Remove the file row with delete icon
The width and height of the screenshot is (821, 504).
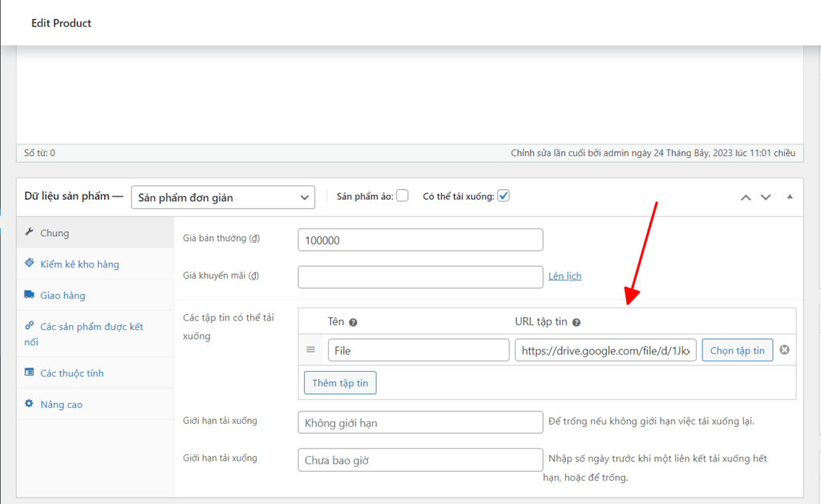point(785,350)
